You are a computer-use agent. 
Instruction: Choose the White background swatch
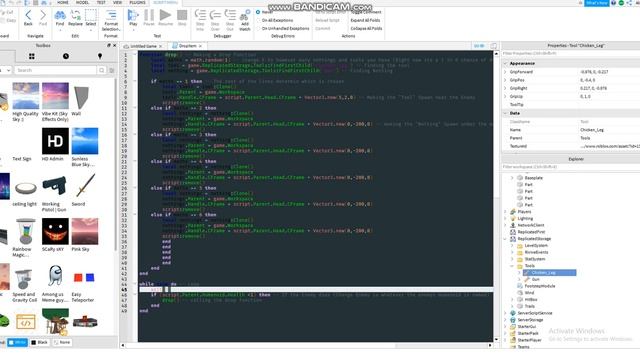[x=18, y=342]
